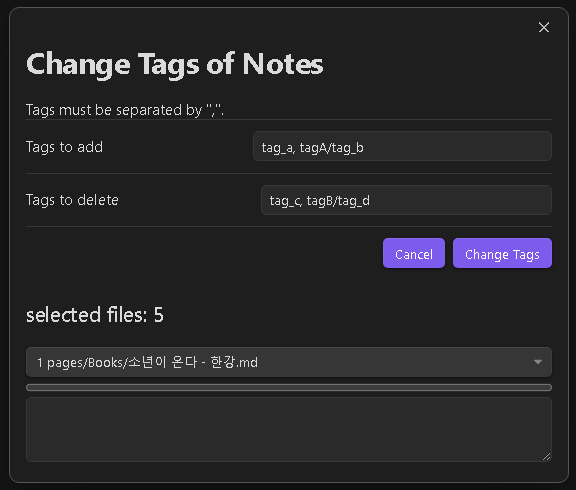Click the progress bar below file selector
The image size is (576, 490).
[x=289, y=388]
